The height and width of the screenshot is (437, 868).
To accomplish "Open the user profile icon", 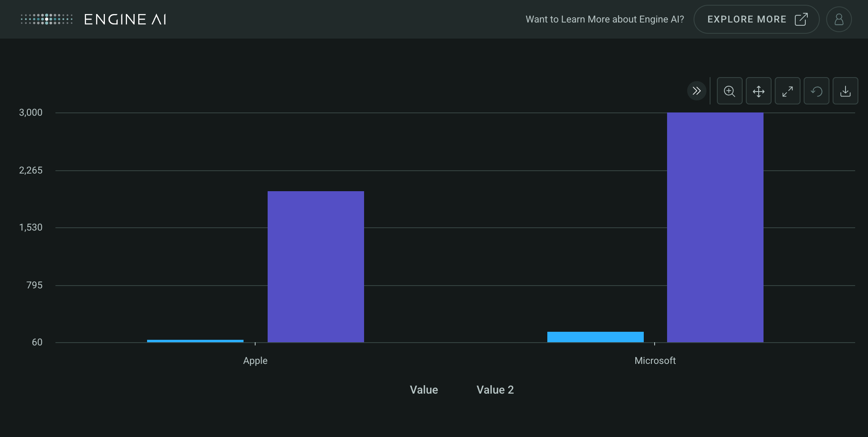I will (x=839, y=19).
